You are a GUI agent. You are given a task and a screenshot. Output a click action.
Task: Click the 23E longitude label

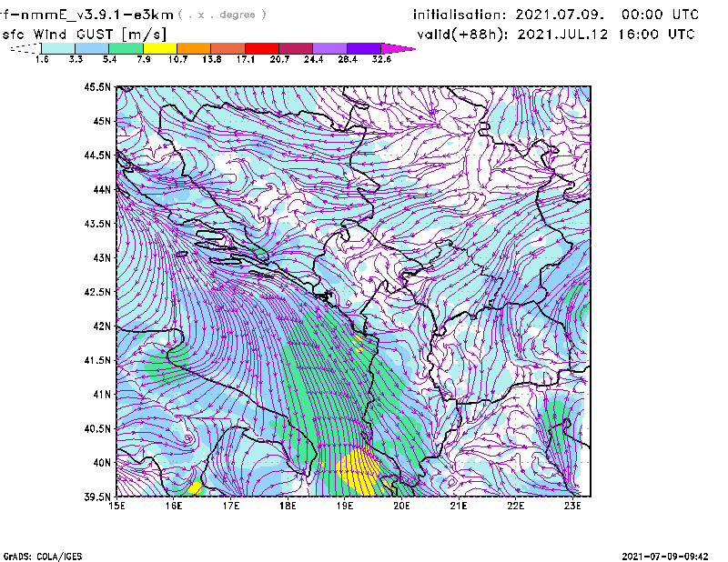click(572, 506)
